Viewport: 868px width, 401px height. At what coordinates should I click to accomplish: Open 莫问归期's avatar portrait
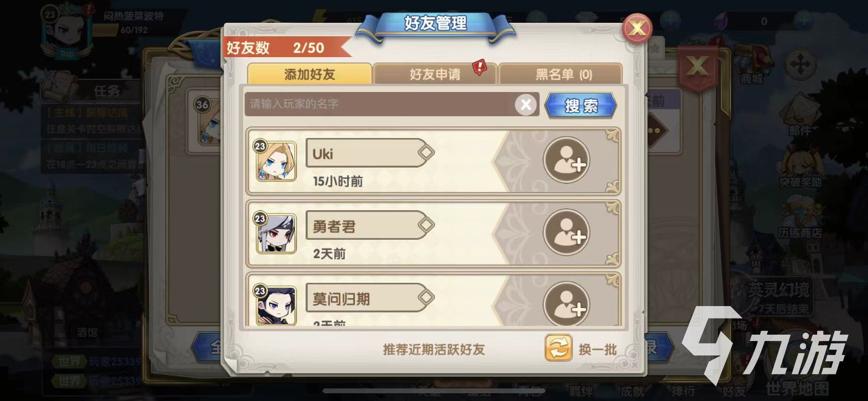276,305
